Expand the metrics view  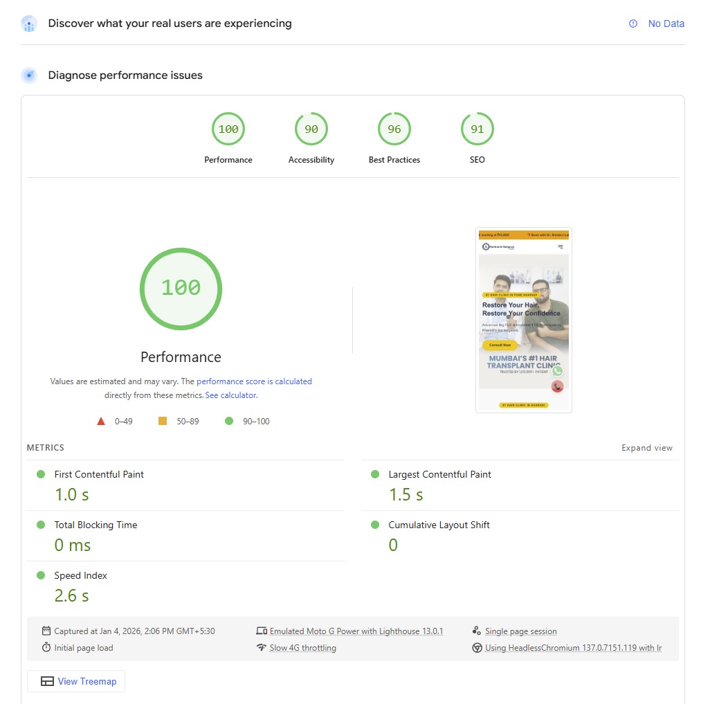pyautogui.click(x=646, y=448)
